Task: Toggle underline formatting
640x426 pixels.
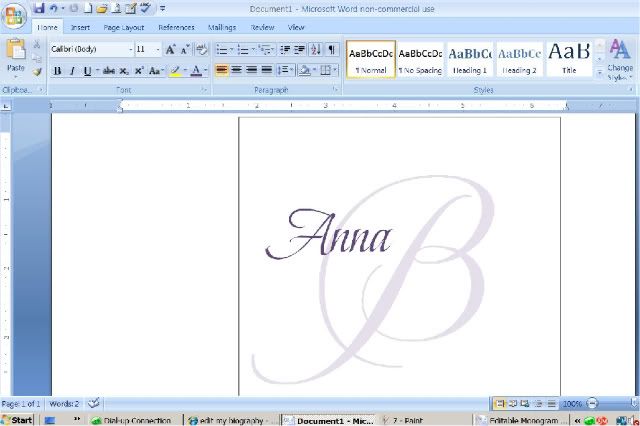Action: (87, 71)
